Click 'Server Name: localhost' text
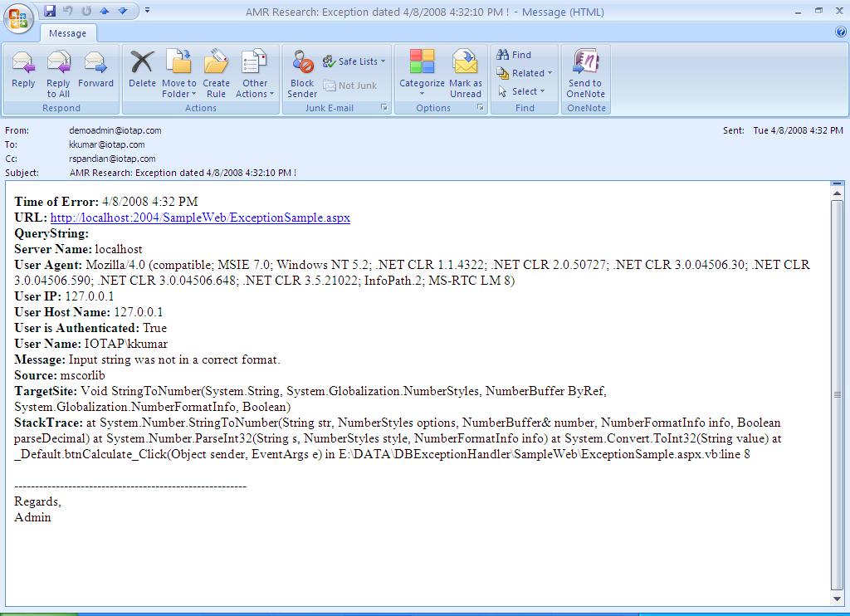 pyautogui.click(x=78, y=249)
